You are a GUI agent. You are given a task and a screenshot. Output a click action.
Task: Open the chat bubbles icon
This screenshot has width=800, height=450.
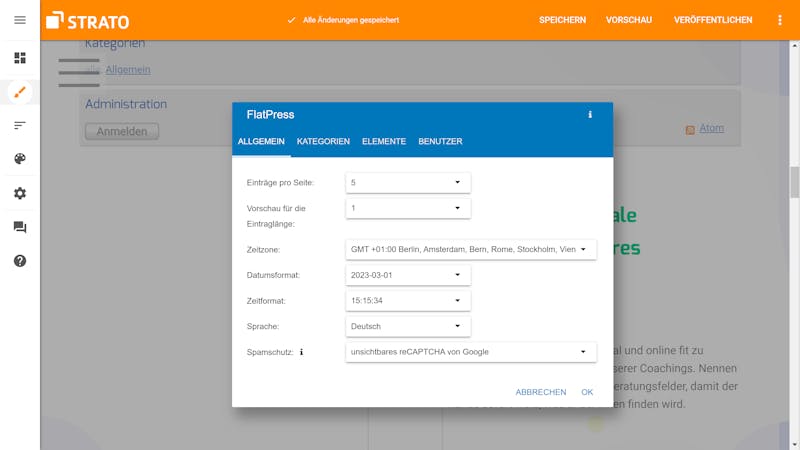(x=20, y=227)
